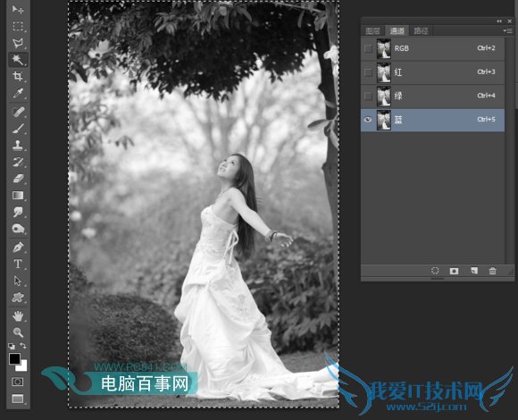Select the 绿 channel row

pos(433,97)
